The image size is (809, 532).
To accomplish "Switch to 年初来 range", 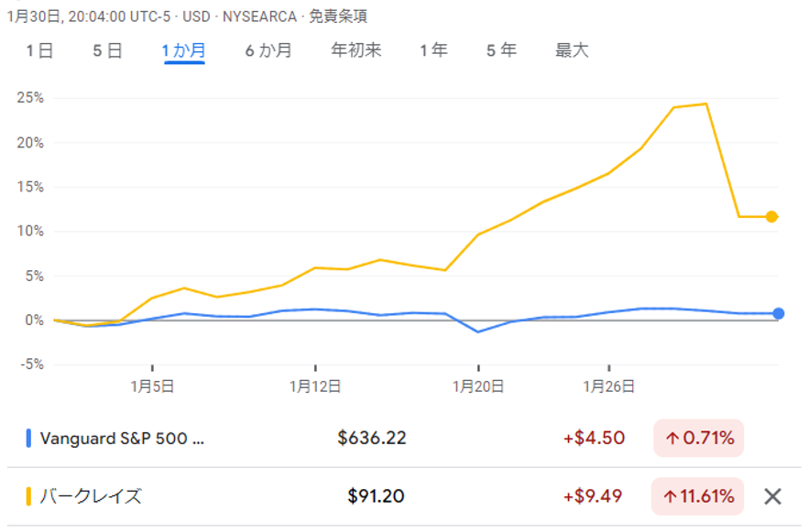I will 355,50.
